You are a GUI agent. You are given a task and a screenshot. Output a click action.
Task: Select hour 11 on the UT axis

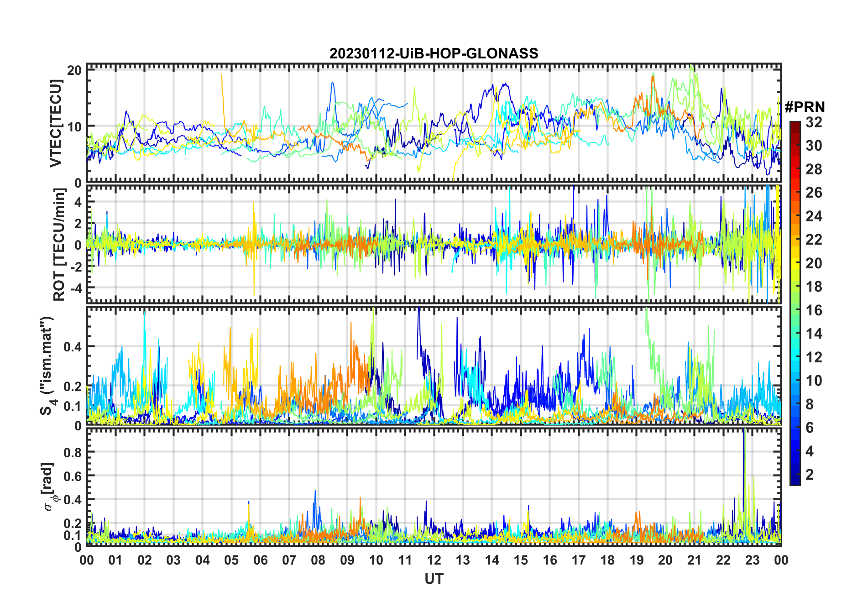click(x=405, y=560)
